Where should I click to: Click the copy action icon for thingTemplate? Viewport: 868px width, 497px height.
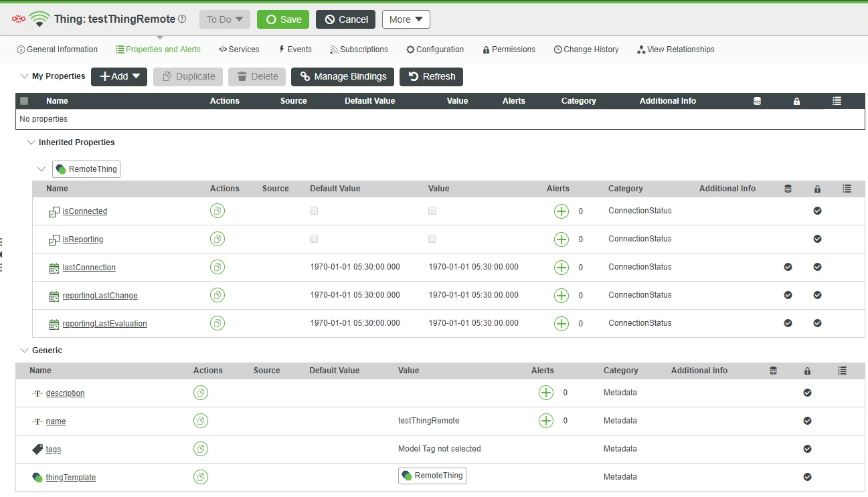click(x=201, y=477)
